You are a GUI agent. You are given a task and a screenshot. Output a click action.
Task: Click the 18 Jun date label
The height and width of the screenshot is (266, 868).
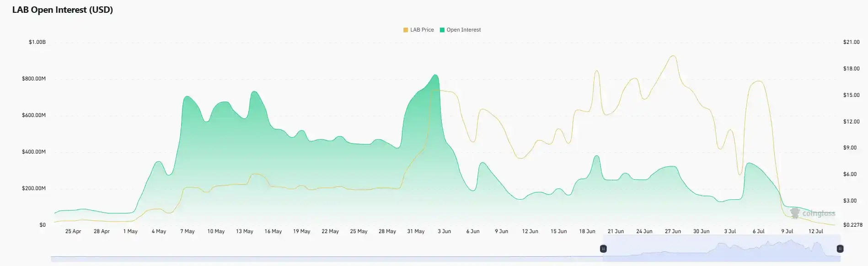587,231
